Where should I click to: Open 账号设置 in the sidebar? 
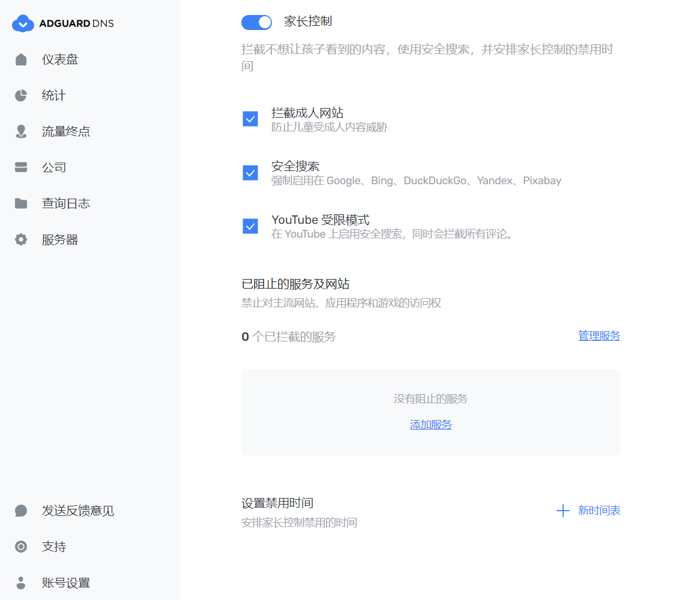(x=66, y=583)
